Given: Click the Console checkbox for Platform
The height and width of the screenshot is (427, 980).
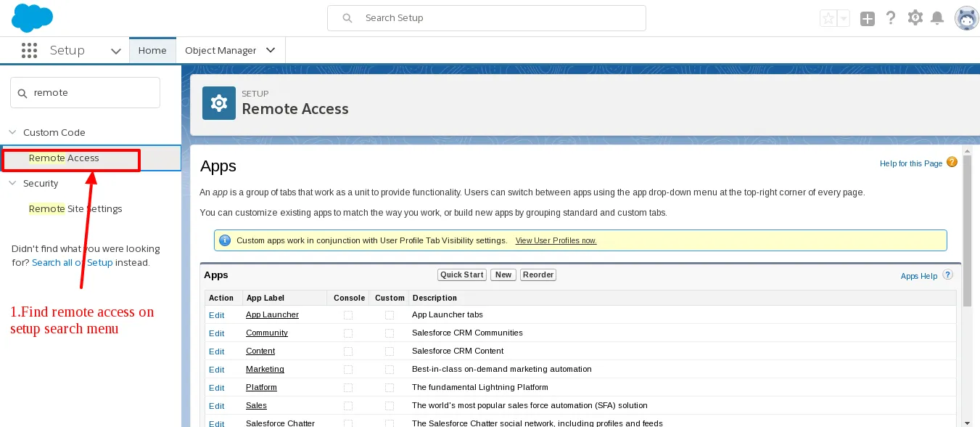Looking at the screenshot, I should click(348, 388).
